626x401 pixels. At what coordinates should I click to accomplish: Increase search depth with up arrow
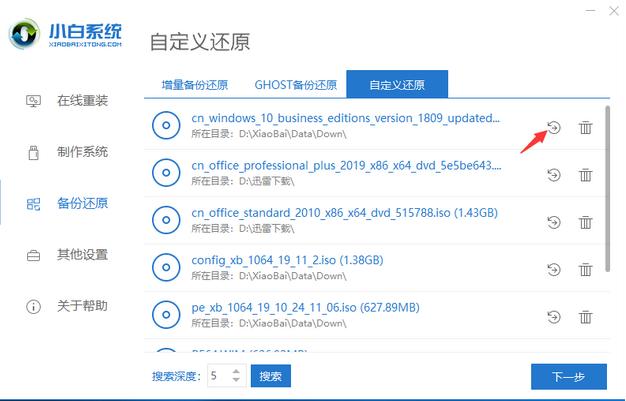click(x=236, y=371)
